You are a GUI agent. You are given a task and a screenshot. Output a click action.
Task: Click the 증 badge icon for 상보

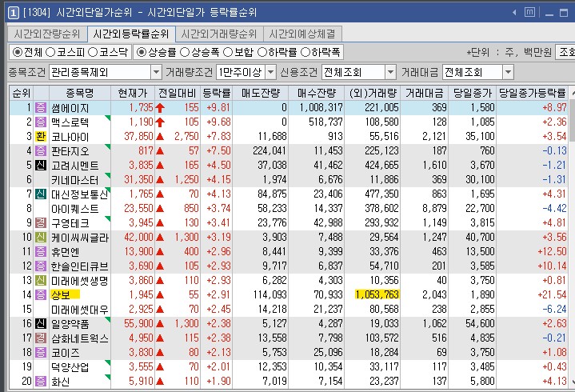[41, 295]
